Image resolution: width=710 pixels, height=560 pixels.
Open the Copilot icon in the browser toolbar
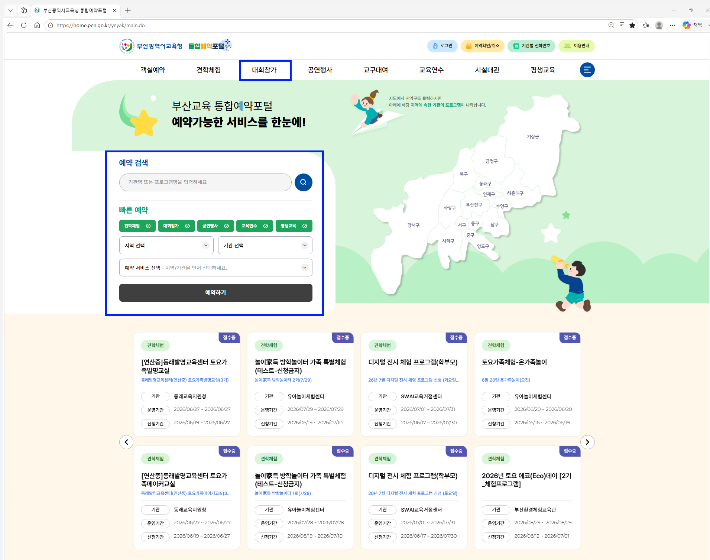click(x=686, y=25)
